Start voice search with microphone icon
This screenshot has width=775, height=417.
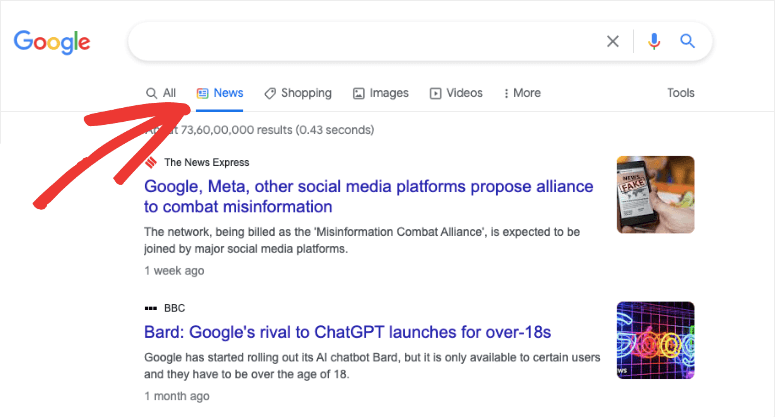(654, 42)
